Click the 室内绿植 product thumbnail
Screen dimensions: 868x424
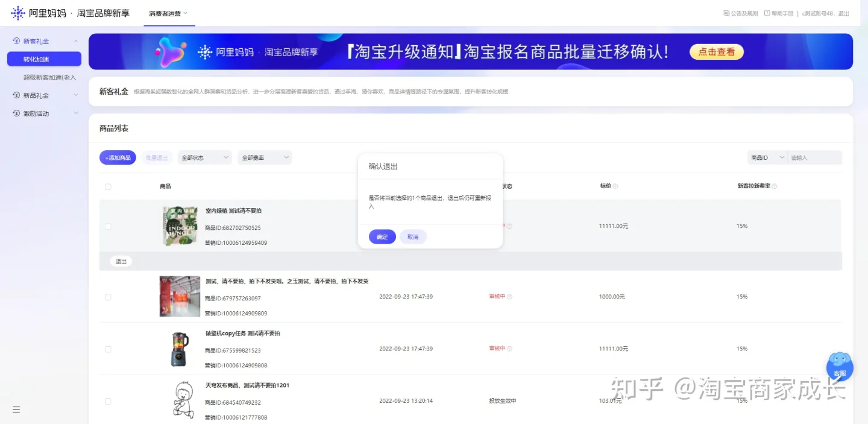180,226
